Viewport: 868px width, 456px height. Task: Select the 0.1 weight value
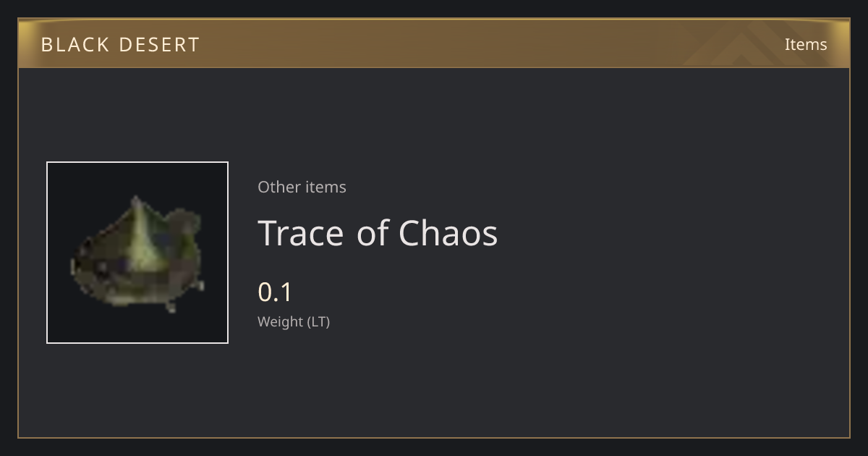275,292
